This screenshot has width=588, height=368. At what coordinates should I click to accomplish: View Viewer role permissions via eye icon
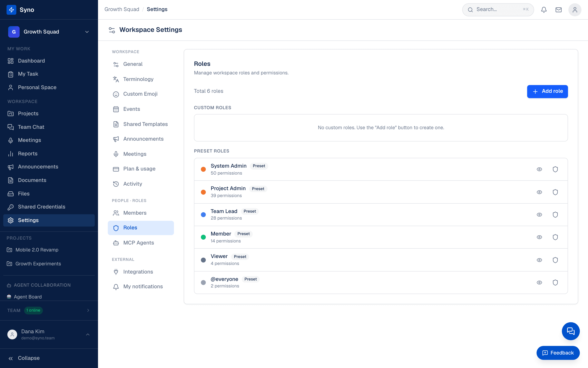[539, 260]
